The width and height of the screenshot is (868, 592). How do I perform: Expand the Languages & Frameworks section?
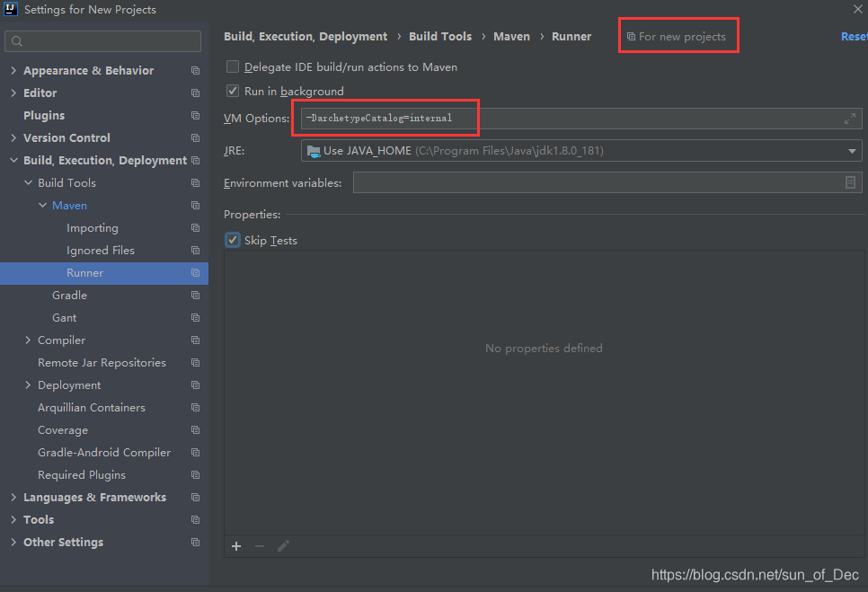point(13,498)
